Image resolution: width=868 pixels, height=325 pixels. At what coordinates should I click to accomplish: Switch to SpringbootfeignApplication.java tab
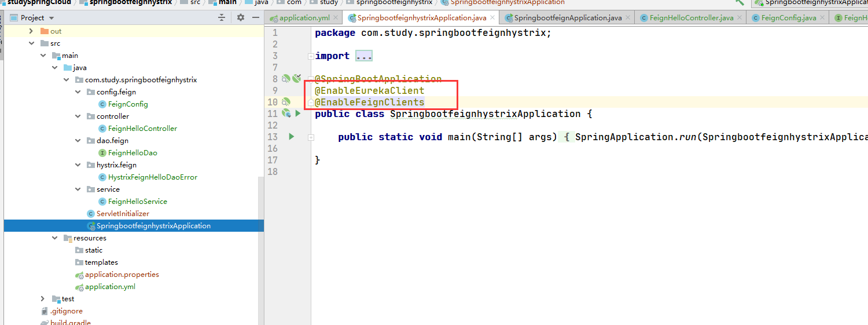click(x=568, y=18)
